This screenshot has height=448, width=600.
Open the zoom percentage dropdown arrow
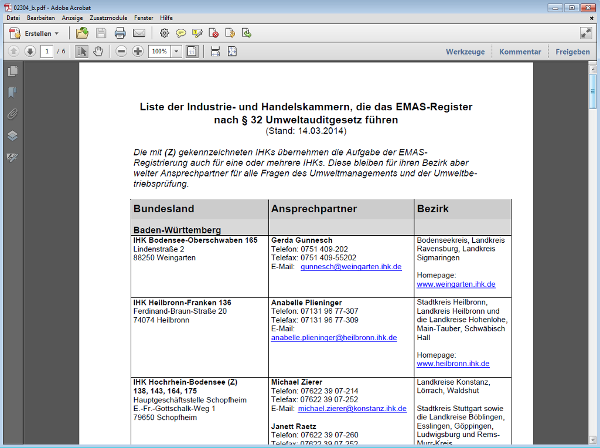pyautogui.click(x=175, y=51)
